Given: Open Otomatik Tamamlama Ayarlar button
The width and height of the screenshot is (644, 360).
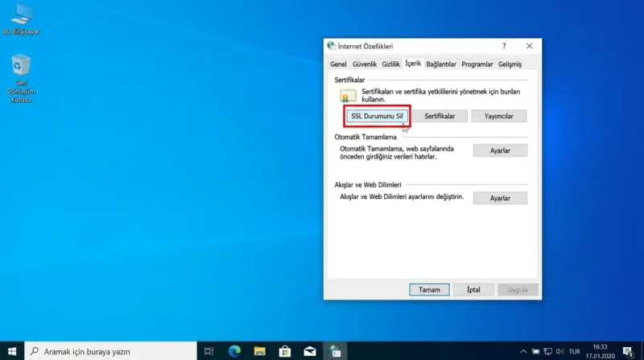Looking at the screenshot, I should click(x=500, y=151).
